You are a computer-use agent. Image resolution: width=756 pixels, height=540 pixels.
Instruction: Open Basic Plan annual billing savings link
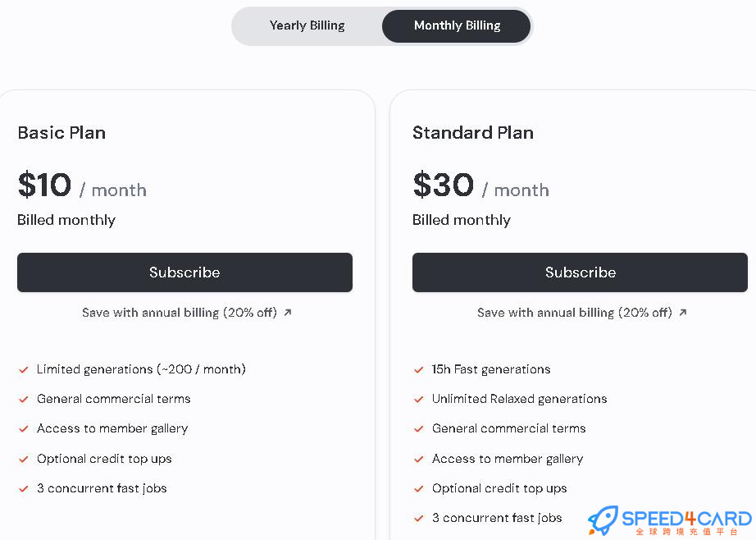tap(187, 313)
